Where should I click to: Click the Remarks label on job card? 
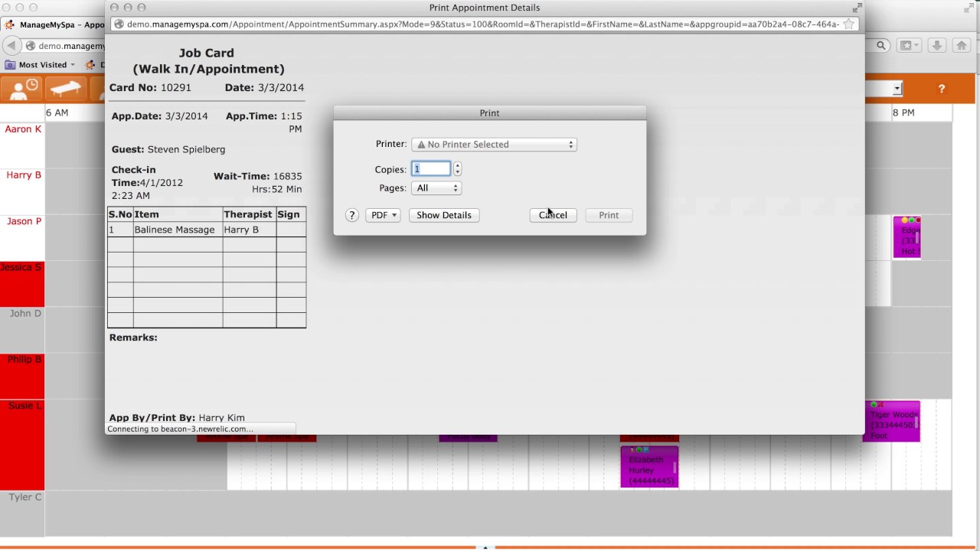point(133,337)
